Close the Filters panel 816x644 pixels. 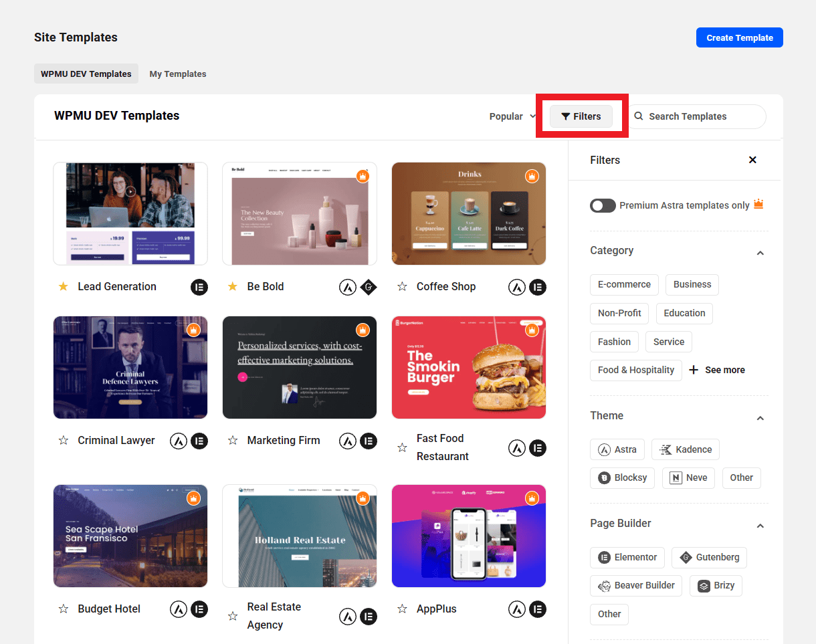[752, 160]
